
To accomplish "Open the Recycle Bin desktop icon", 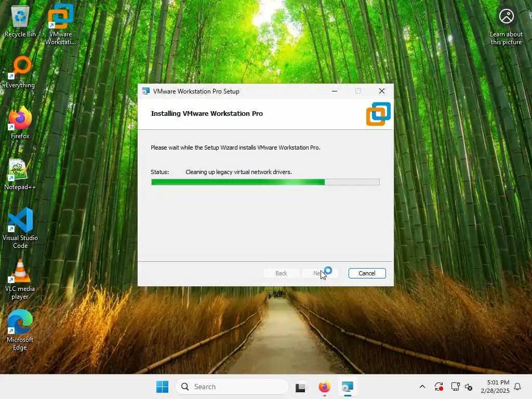I will click(x=20, y=21).
